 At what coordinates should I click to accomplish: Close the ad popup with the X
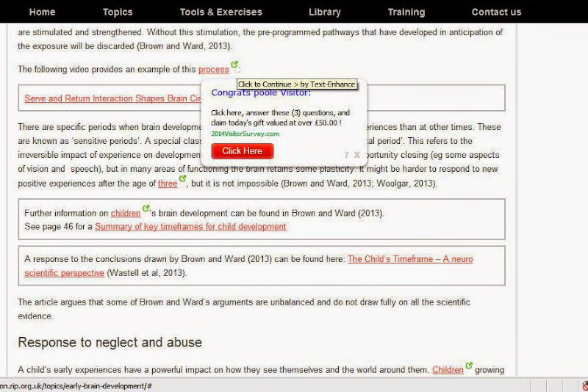coord(357,155)
